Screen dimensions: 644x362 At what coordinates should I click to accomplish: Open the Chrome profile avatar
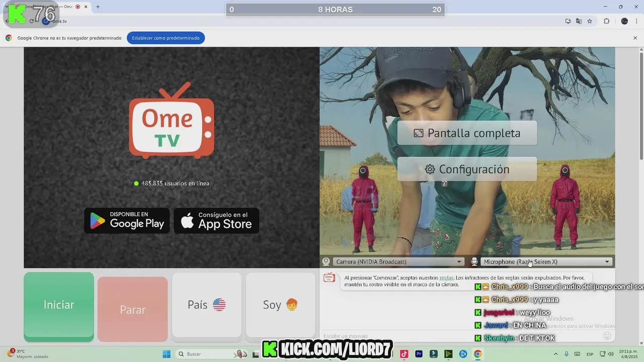(624, 21)
